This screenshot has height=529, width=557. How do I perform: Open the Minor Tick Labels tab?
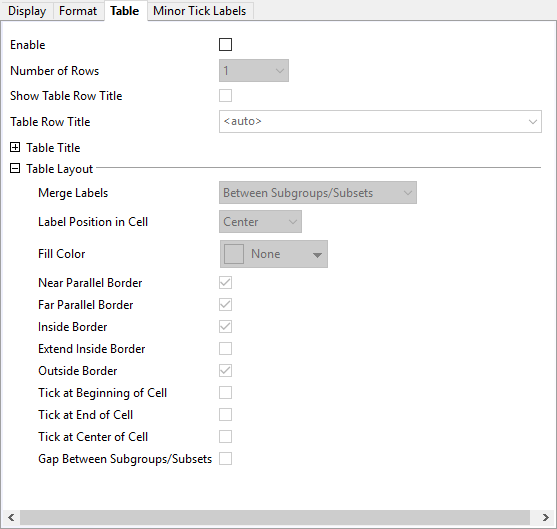pyautogui.click(x=200, y=11)
